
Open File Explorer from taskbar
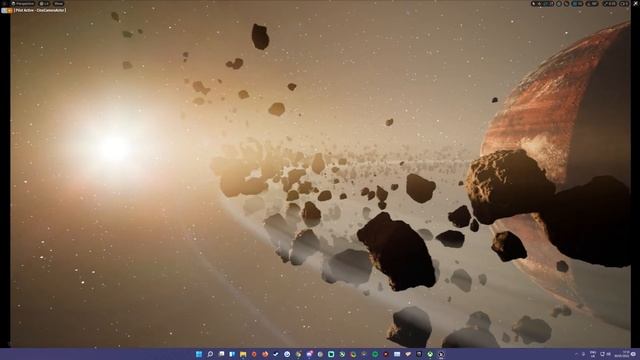click(x=243, y=354)
